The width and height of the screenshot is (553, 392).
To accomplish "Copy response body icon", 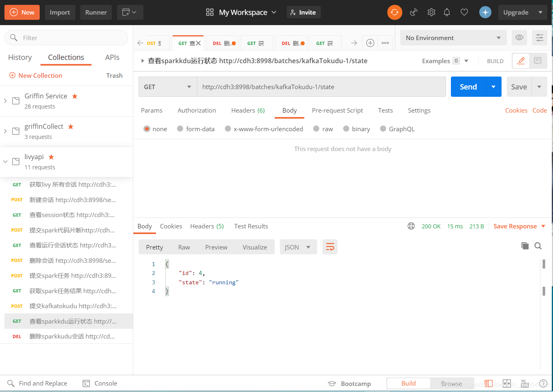I will click(525, 246).
